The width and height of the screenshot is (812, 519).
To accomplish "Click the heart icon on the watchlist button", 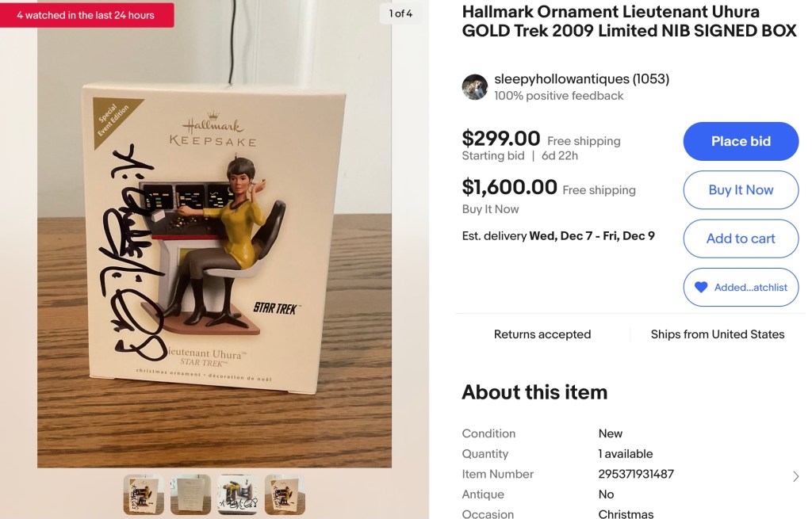I will [x=701, y=288].
